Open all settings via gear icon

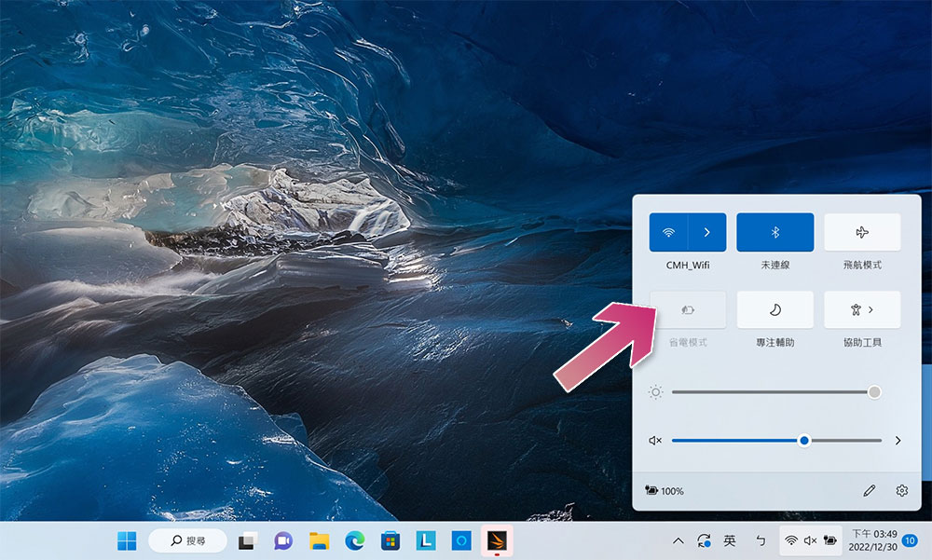coord(901,490)
